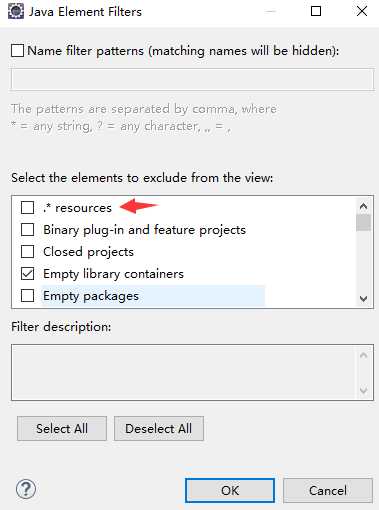Select the Closed projects list entry
The width and height of the screenshot is (379, 510).
pos(88,252)
